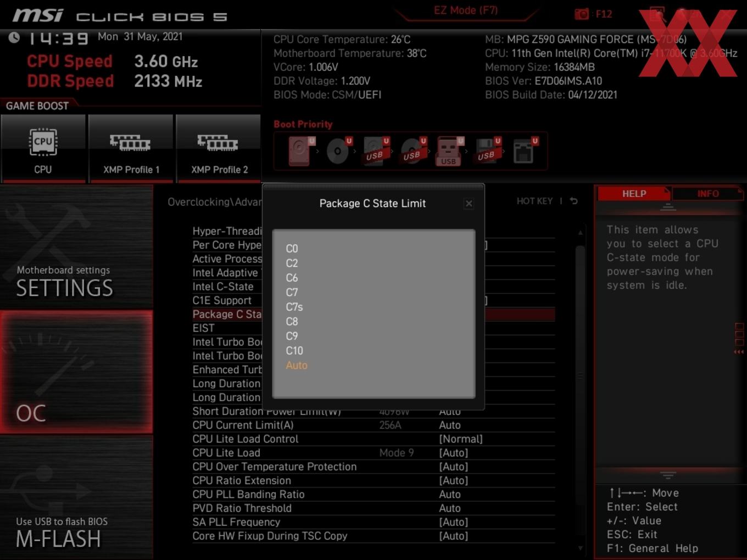This screenshot has height=560, width=747.
Task: Select the USB floppy boot device icon
Action: [487, 151]
